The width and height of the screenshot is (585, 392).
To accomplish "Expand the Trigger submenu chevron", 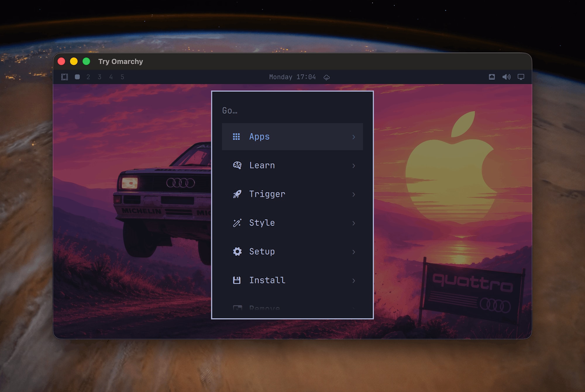I will pos(354,194).
